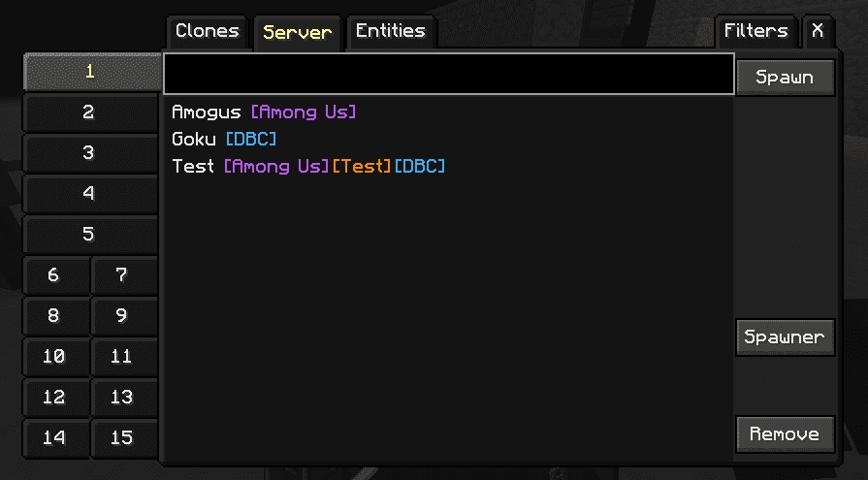
Task: Switch to clone page 5
Action: tap(90, 235)
